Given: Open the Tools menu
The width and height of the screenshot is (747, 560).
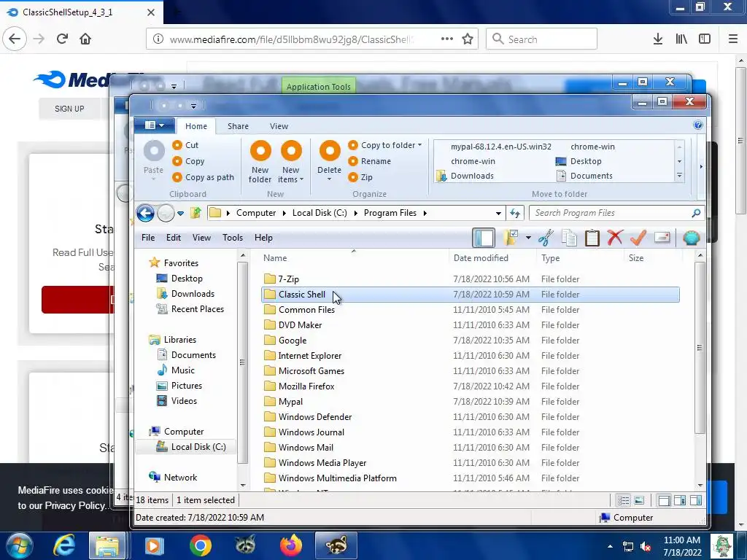Looking at the screenshot, I should point(233,238).
